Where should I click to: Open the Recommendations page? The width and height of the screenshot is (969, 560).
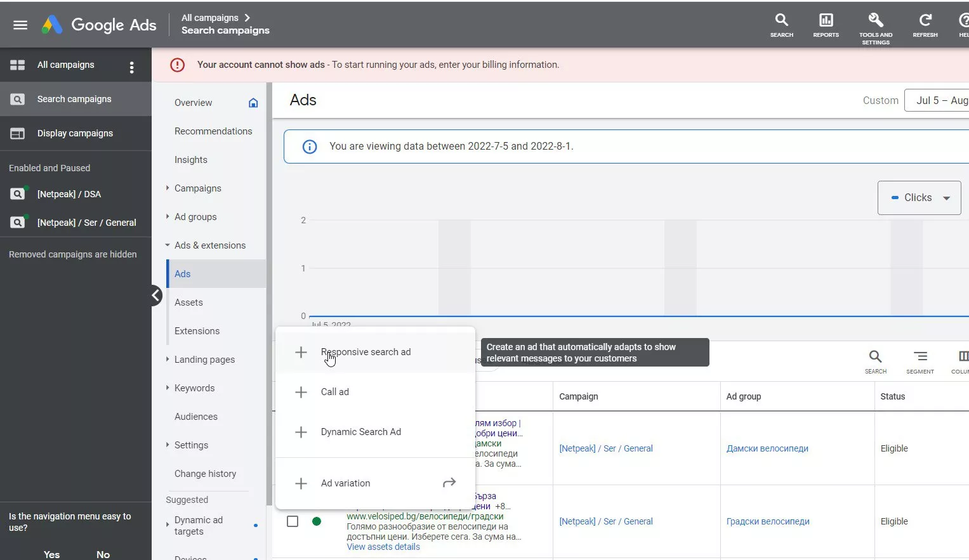point(213,131)
